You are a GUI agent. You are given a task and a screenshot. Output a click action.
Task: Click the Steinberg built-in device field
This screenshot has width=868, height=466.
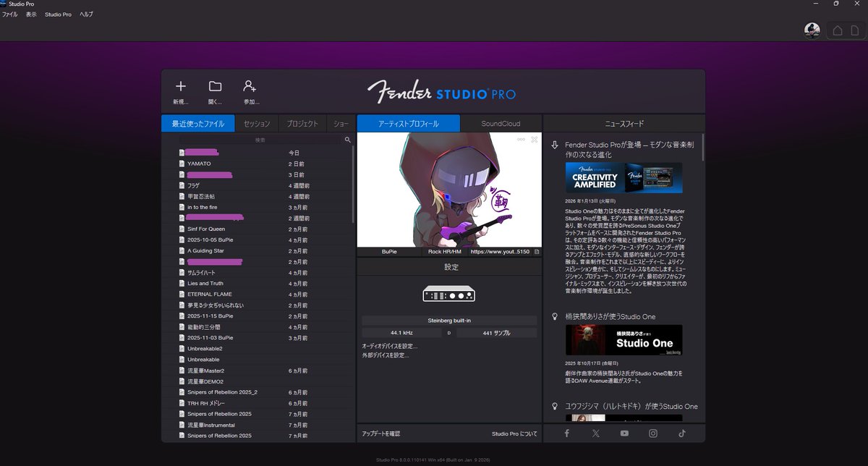click(x=449, y=320)
